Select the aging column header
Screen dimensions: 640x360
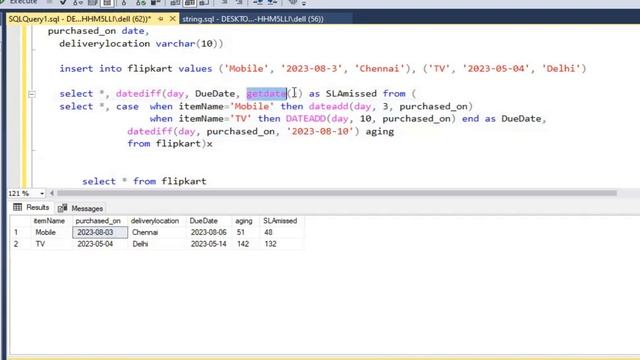(244, 221)
